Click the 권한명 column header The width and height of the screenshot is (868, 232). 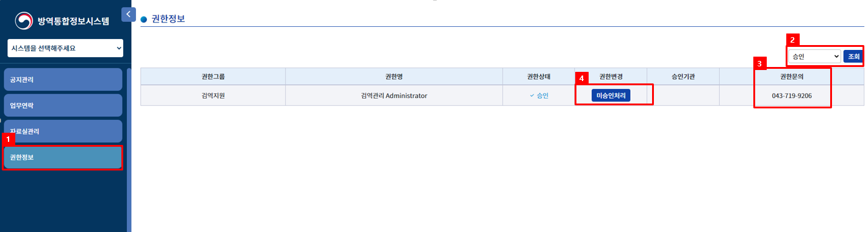coord(394,77)
